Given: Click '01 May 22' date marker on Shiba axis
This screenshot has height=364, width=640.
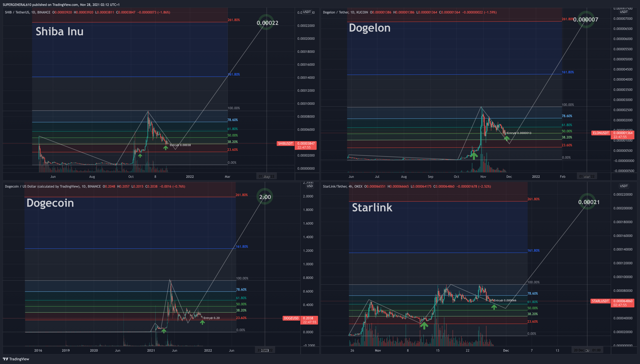Looking at the screenshot, I should point(267,176).
